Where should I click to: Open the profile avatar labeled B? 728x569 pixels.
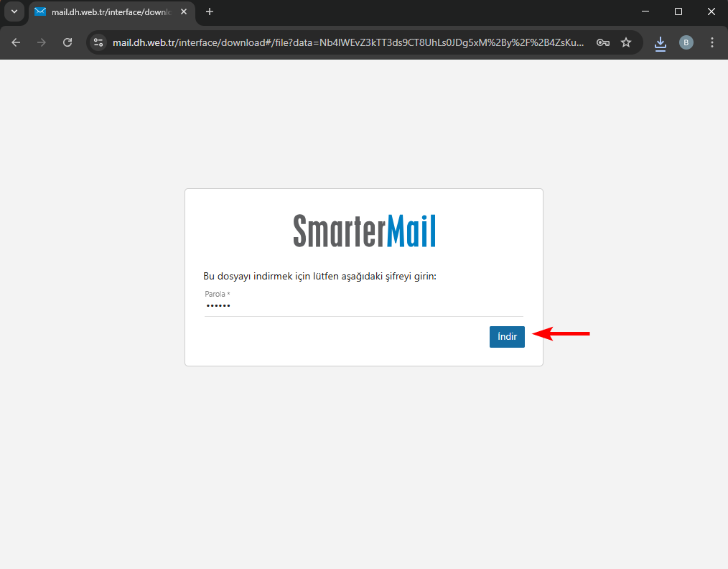[686, 42]
